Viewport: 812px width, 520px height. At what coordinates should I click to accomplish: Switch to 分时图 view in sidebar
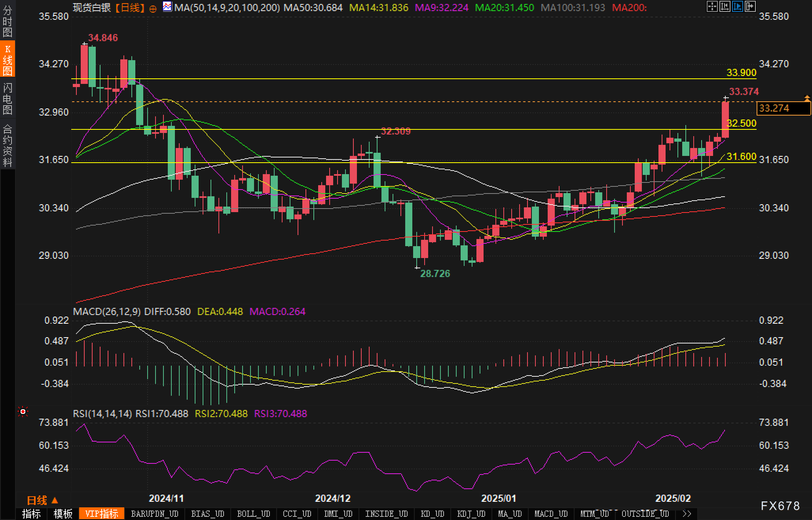click(x=7, y=21)
